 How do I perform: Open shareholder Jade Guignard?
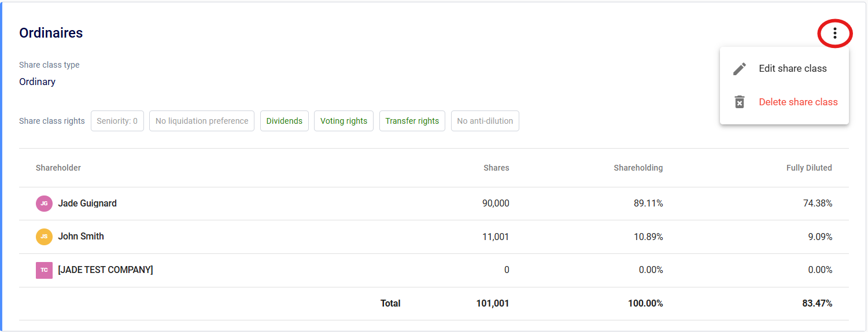pos(87,204)
